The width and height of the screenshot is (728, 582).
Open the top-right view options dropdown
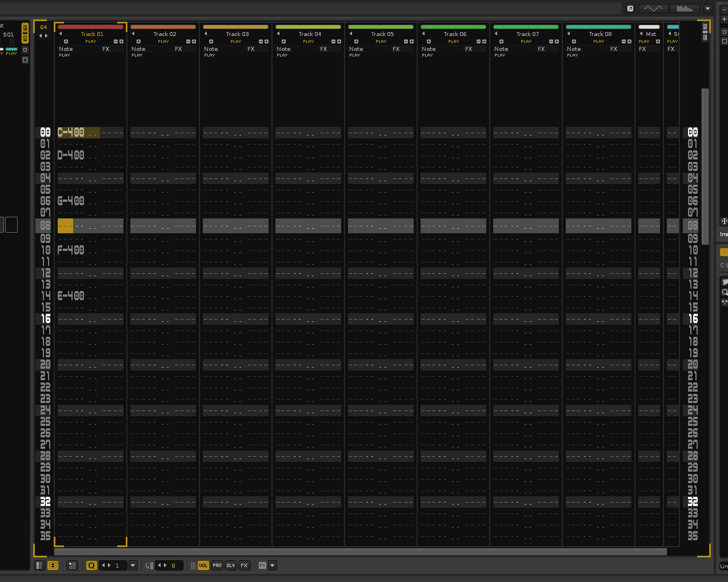click(707, 9)
